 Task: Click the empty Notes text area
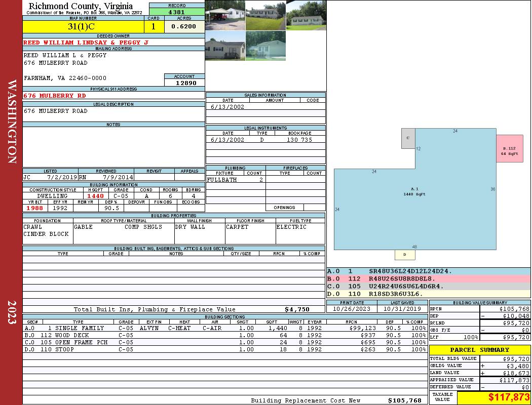coord(113,147)
